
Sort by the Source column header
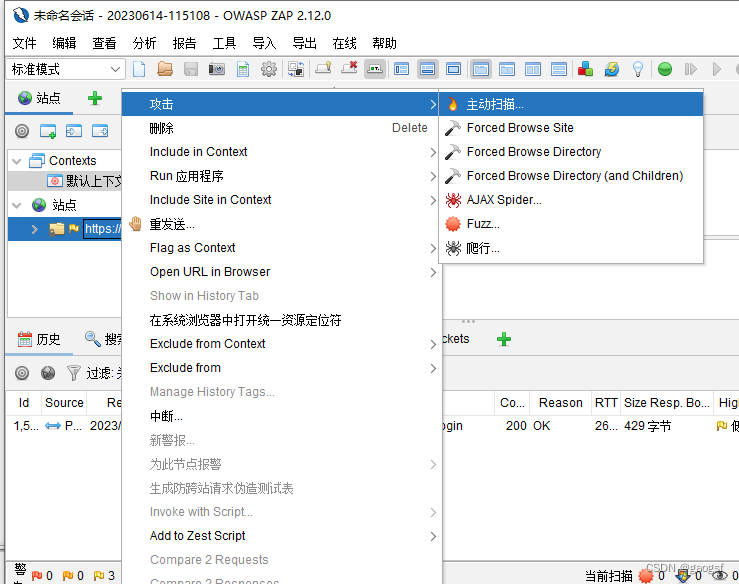tap(64, 403)
